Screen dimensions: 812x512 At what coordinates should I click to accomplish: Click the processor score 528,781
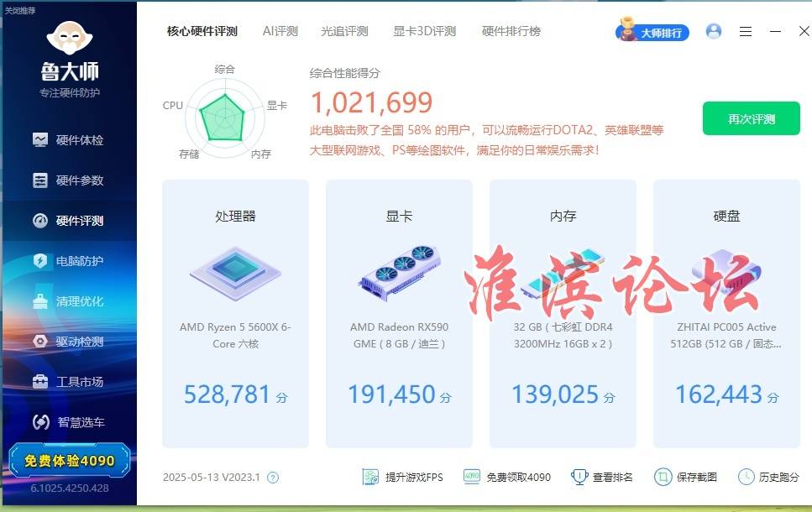[227, 394]
